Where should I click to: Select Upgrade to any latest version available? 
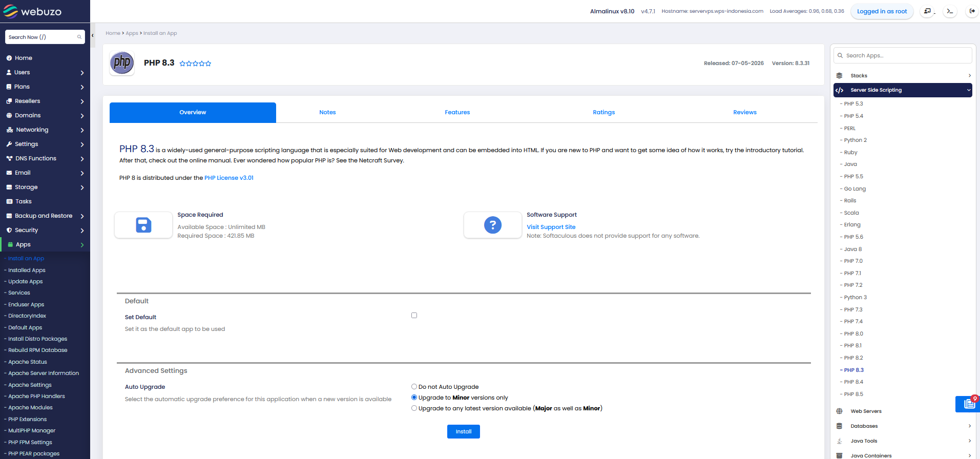click(414, 408)
